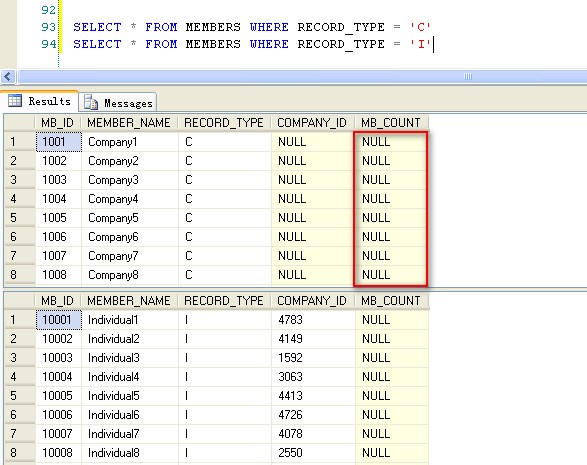Click cell 10001
587x465 pixels.
[x=58, y=320]
